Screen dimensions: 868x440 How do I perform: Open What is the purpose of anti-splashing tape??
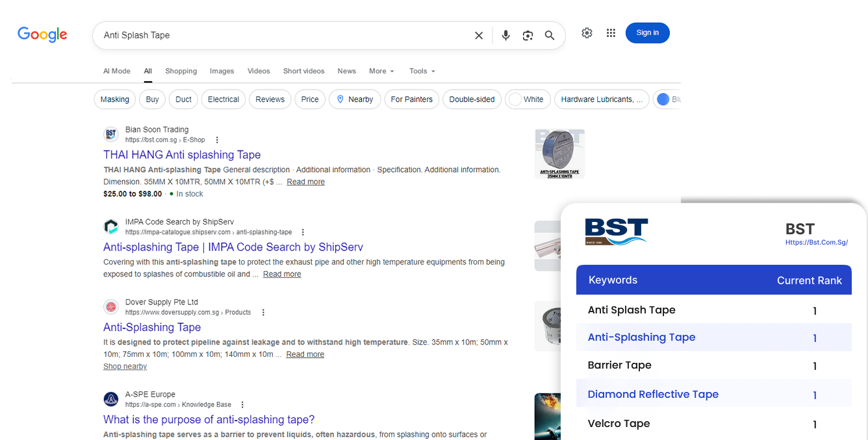click(209, 419)
